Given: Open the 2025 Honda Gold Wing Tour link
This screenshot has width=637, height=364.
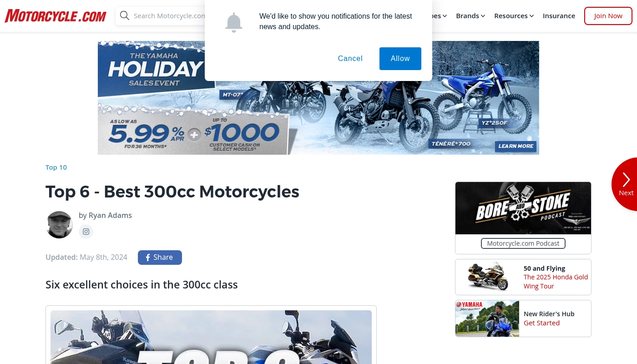Looking at the screenshot, I should tap(556, 282).
